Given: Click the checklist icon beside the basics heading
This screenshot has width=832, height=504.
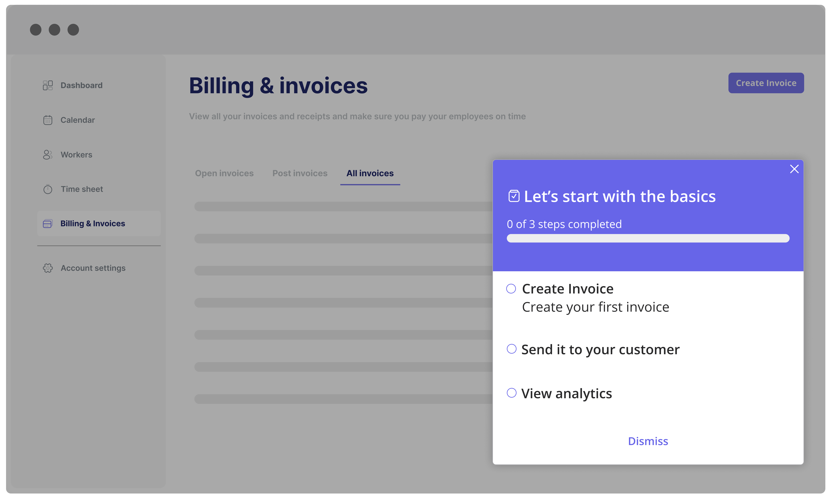Looking at the screenshot, I should point(513,196).
